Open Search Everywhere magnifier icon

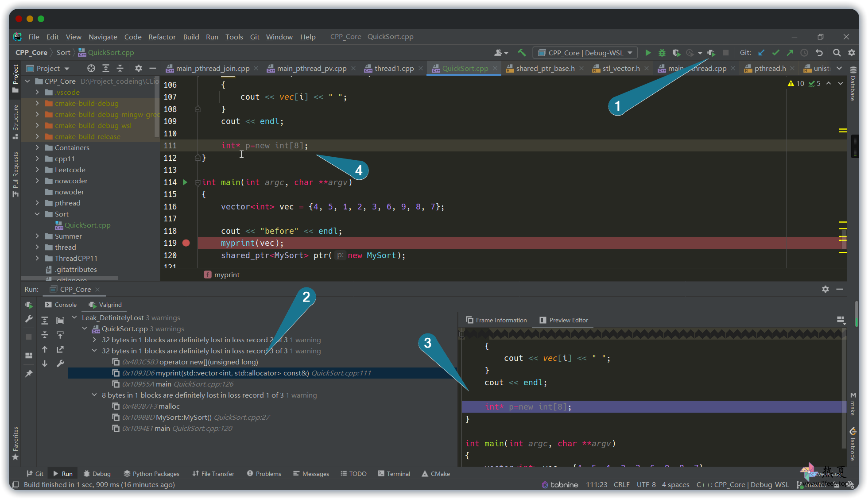pyautogui.click(x=837, y=53)
